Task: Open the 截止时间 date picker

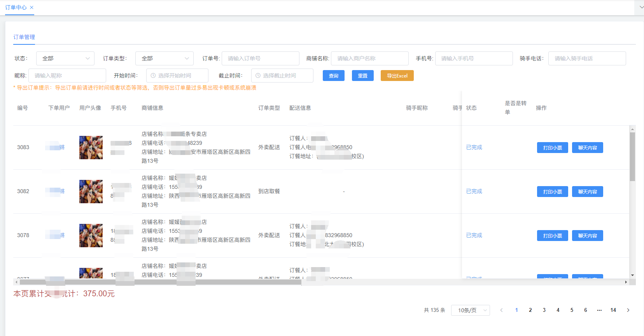Action: click(x=282, y=76)
